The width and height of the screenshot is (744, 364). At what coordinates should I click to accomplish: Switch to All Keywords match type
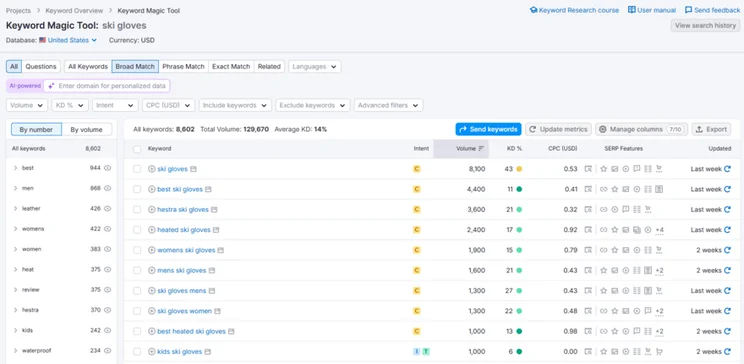88,66
